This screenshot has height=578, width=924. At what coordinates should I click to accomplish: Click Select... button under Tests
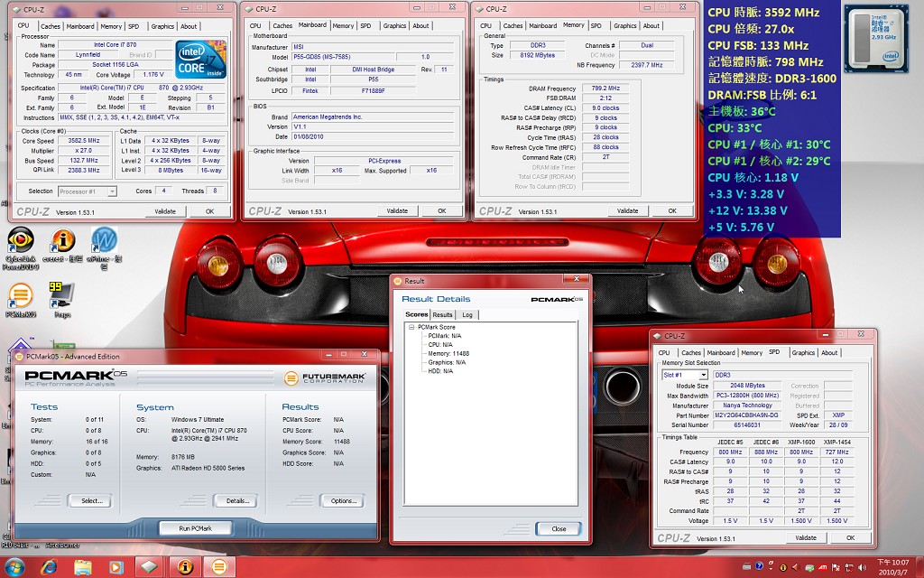(x=91, y=500)
